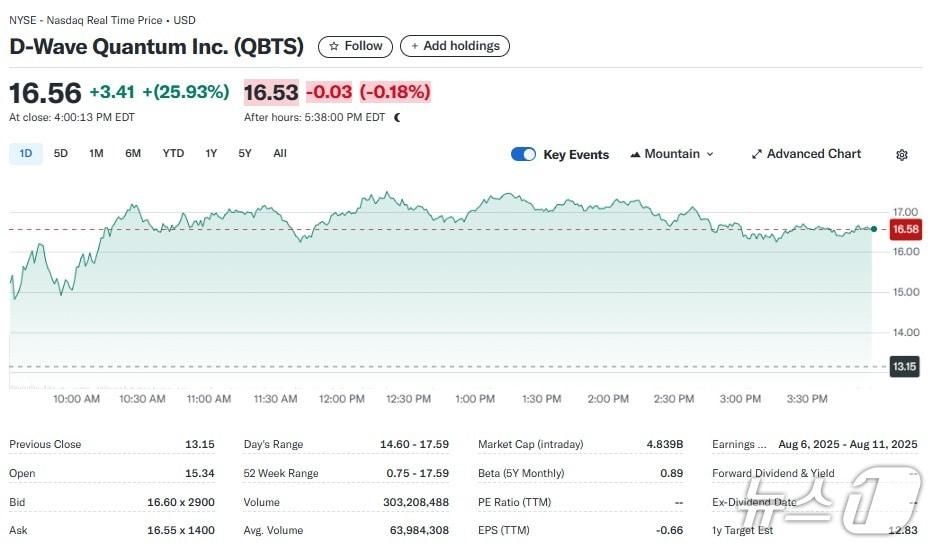The image size is (935, 548).
Task: Switch chart to 1Y range
Action: pyautogui.click(x=211, y=153)
